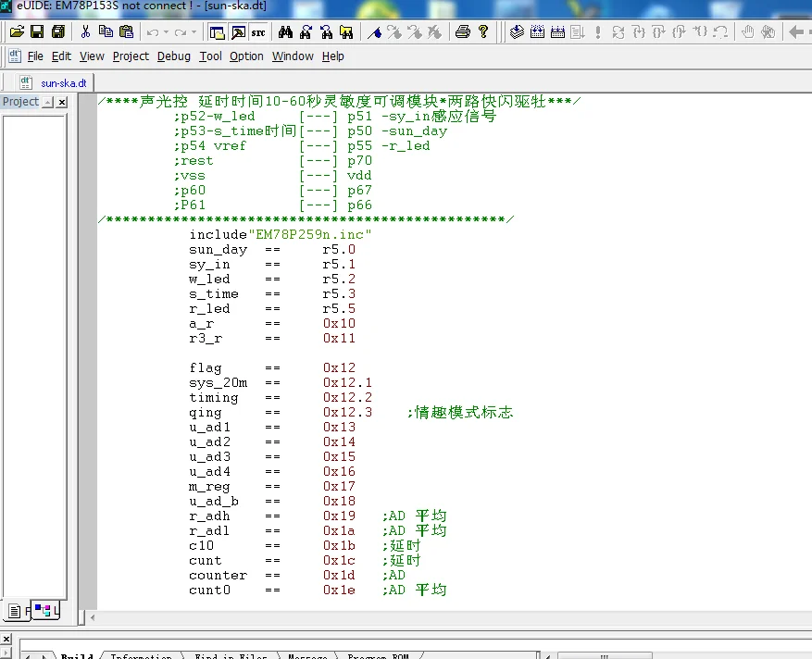The height and width of the screenshot is (659, 812).
Task: Click the Cut scissors icon
Action: coord(85,31)
